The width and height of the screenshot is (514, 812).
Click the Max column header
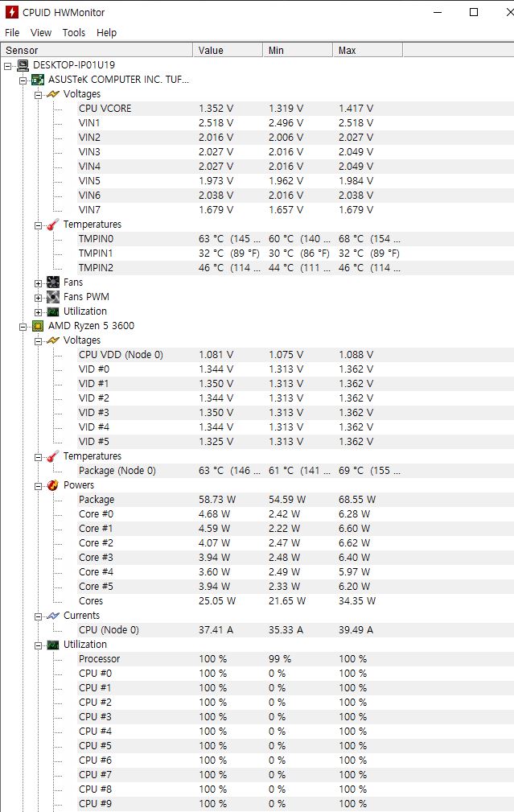click(x=368, y=50)
